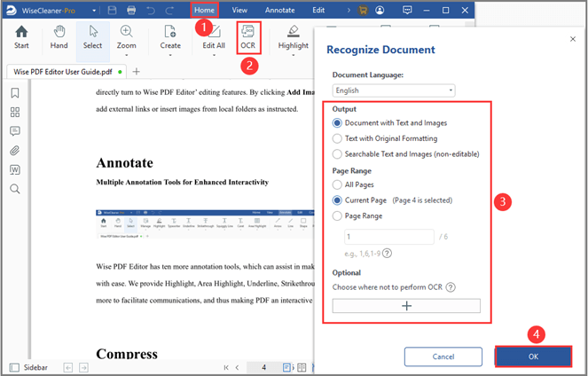Image resolution: width=588 pixels, height=376 pixels.
Task: Save the document with floppy icon
Action: point(112,10)
